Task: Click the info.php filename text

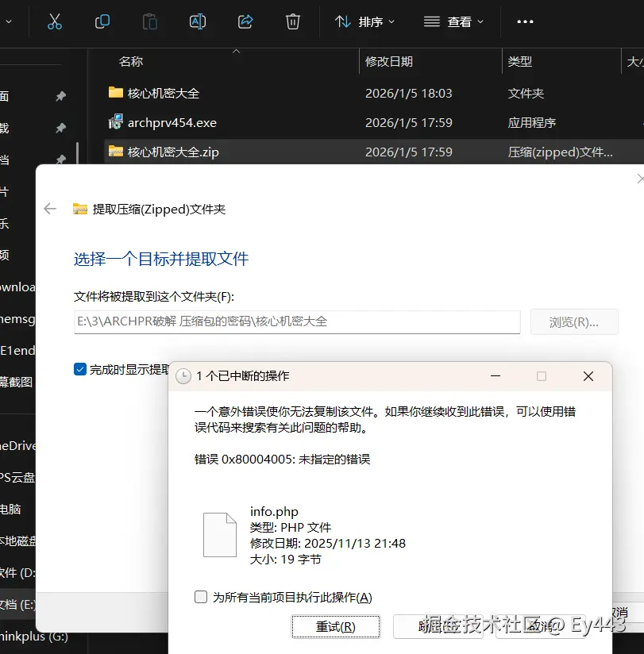Action: tap(274, 511)
